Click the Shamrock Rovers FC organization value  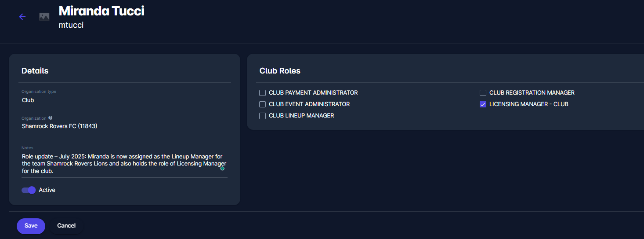tap(59, 126)
